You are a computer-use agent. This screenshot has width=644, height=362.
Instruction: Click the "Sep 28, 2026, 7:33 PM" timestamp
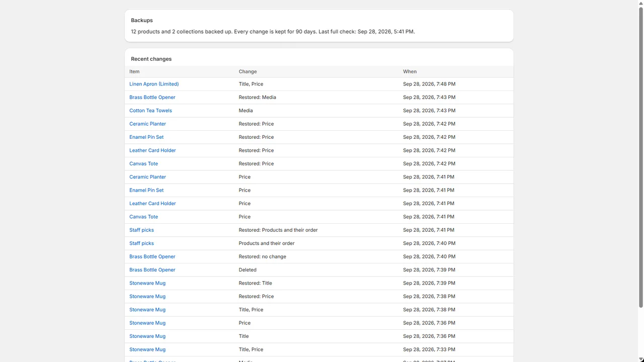click(x=429, y=349)
